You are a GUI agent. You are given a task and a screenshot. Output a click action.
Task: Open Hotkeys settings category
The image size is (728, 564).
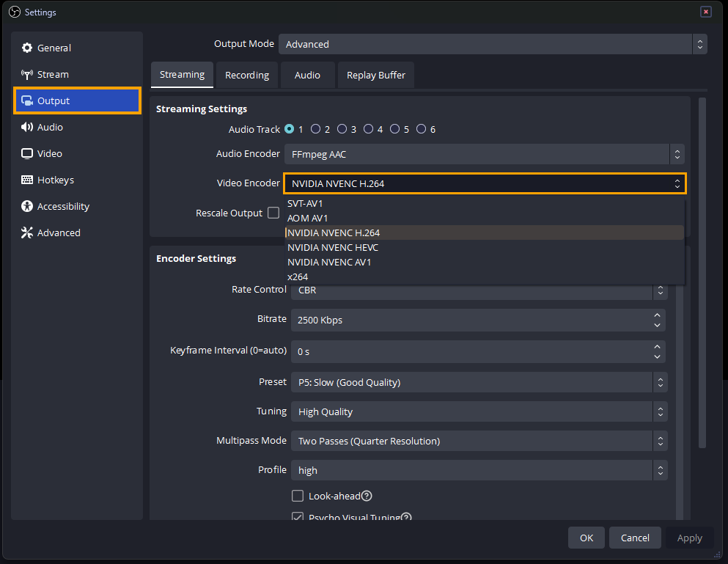click(77, 180)
